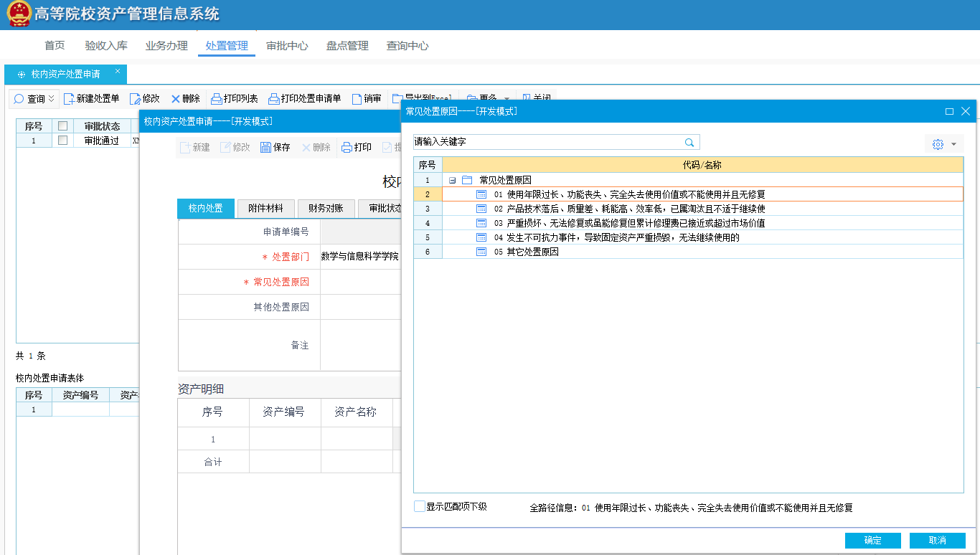Image resolution: width=980 pixels, height=555 pixels.
Task: Click the 打印列表 printer icon
Action: [x=216, y=99]
